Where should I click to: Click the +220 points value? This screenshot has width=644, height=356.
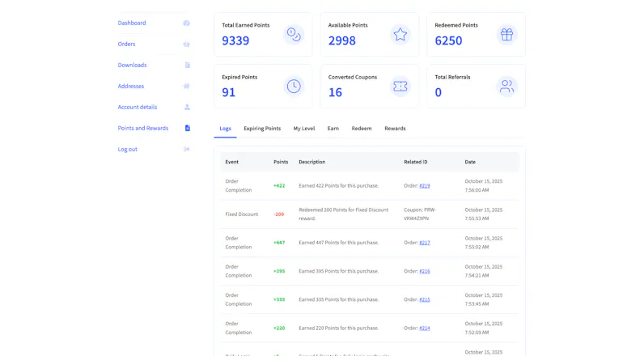[x=279, y=328]
